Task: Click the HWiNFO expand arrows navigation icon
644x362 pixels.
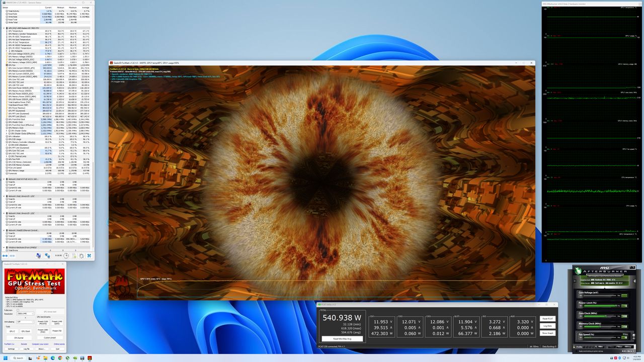Action: [5, 256]
